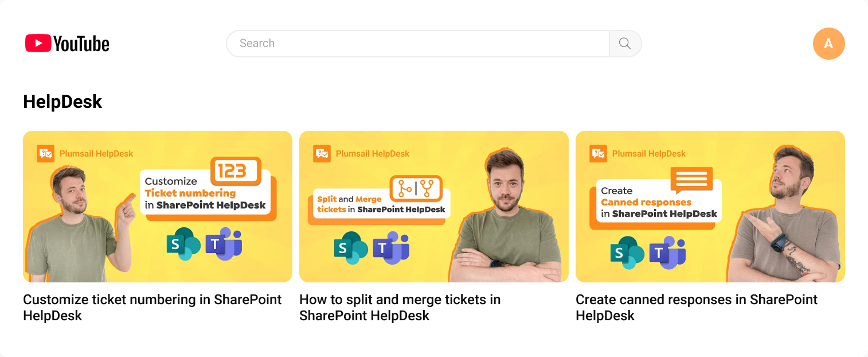Click the magnifier search button
This screenshot has height=357, width=868.
625,44
